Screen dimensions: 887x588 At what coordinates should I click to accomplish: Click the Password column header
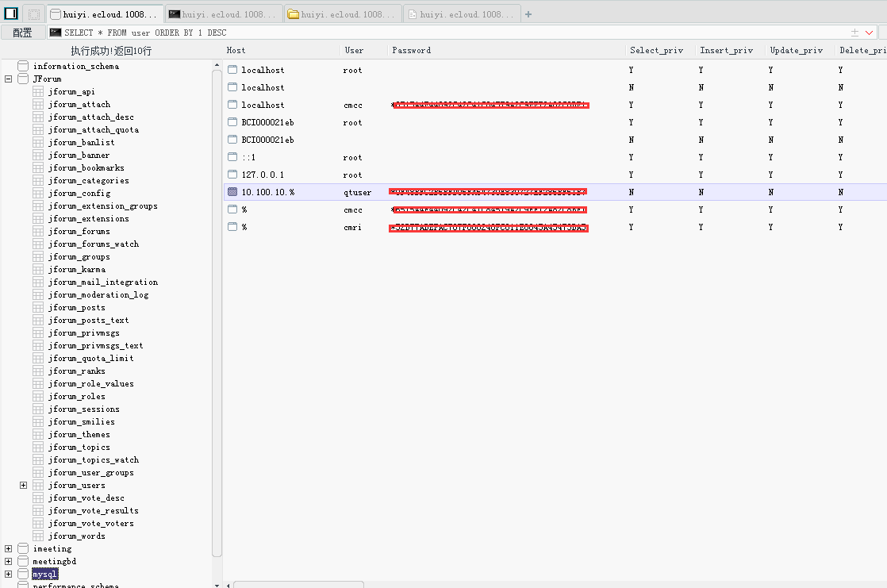point(411,50)
